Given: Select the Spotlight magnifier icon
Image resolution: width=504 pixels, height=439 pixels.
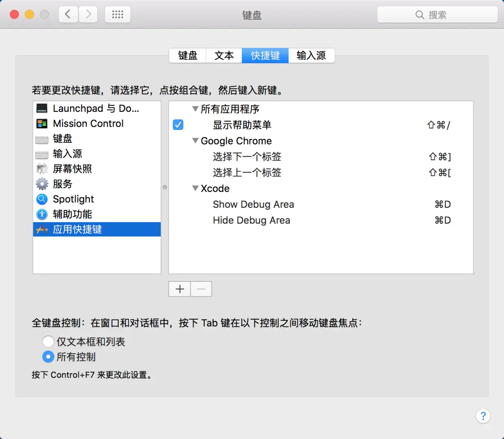Looking at the screenshot, I should [42, 199].
